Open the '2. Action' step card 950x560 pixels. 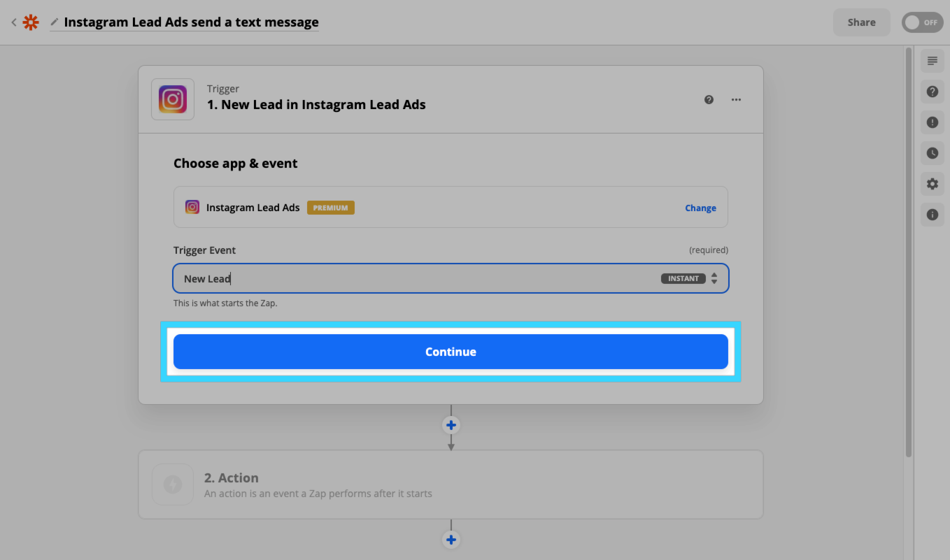click(x=451, y=484)
